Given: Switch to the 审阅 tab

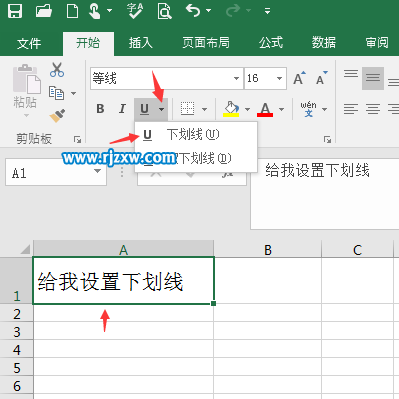Looking at the screenshot, I should pyautogui.click(x=377, y=43).
